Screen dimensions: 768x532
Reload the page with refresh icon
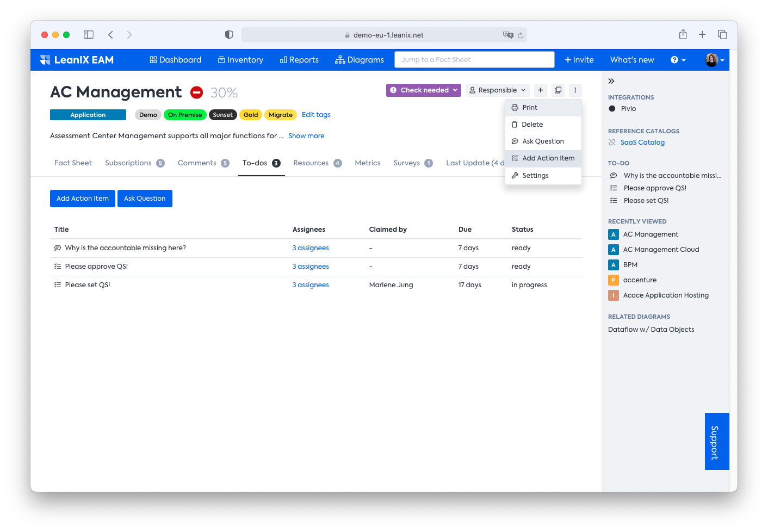(521, 35)
